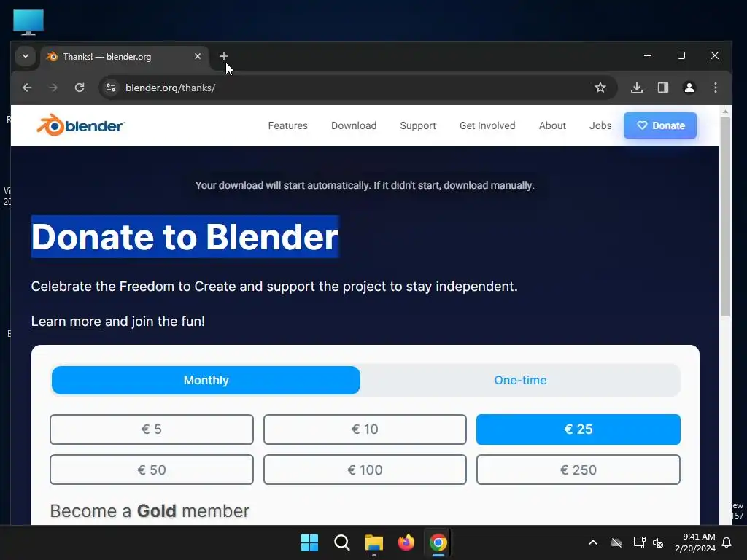Open the About menu item
The image size is (747, 560).
[552, 125]
